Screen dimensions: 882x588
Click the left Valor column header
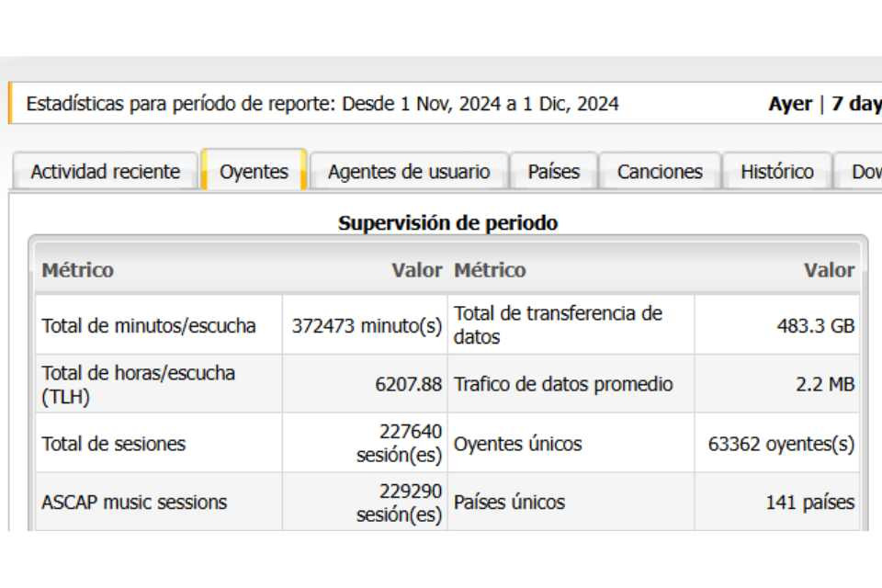417,270
